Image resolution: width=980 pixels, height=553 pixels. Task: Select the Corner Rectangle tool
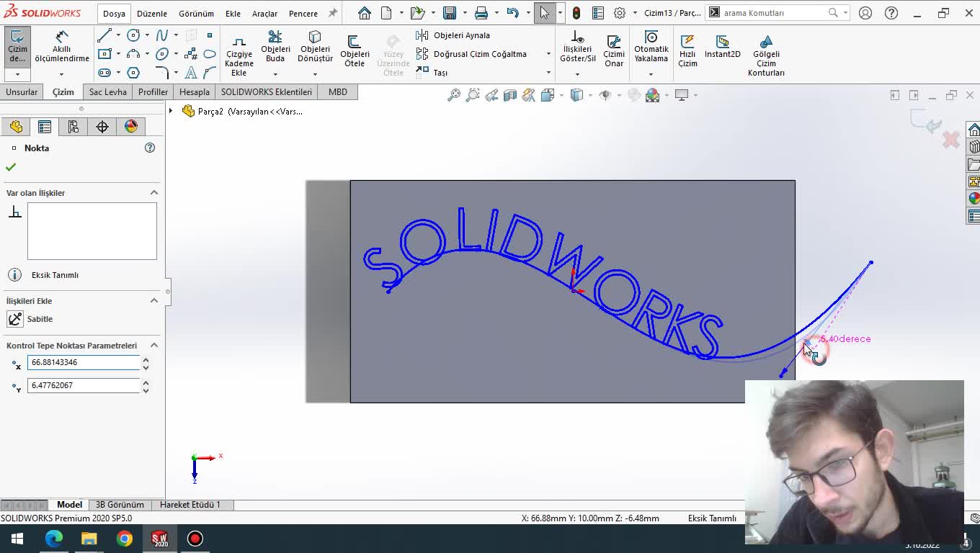pos(104,54)
